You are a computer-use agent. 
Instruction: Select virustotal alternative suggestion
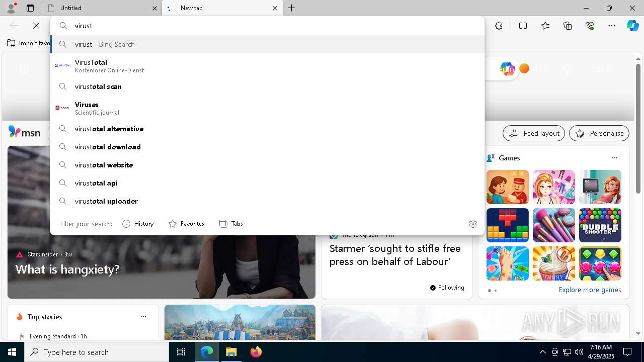click(x=268, y=129)
